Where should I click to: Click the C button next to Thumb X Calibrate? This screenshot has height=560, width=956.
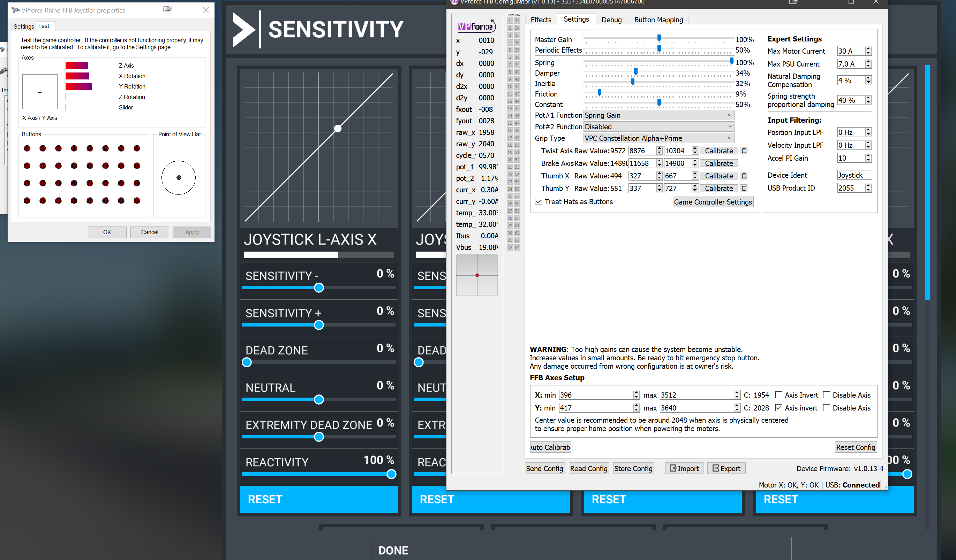[744, 176]
